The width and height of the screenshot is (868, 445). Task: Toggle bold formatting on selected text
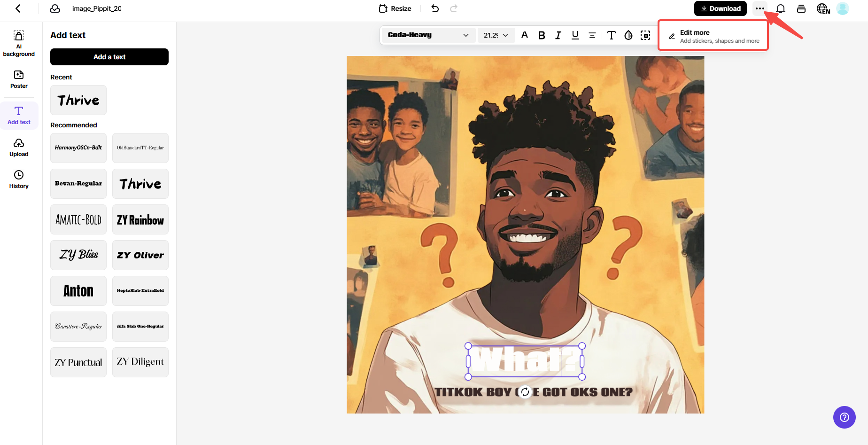click(542, 35)
